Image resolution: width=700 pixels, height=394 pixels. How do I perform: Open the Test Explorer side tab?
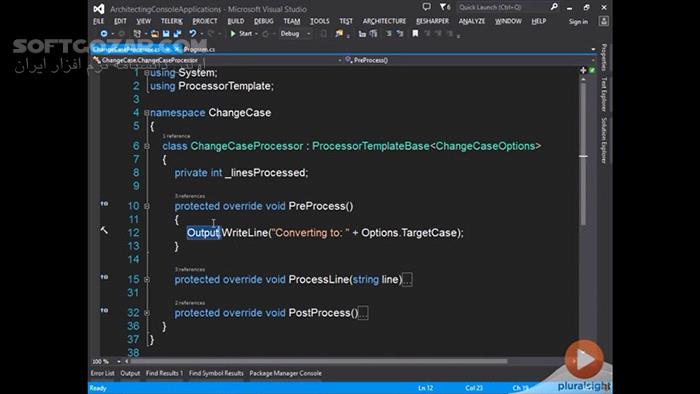tap(604, 94)
